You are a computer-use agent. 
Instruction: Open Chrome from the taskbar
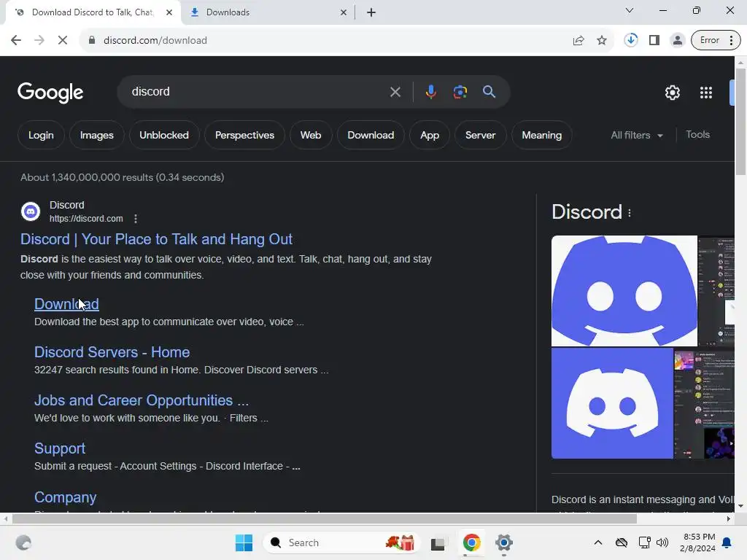[x=471, y=542]
